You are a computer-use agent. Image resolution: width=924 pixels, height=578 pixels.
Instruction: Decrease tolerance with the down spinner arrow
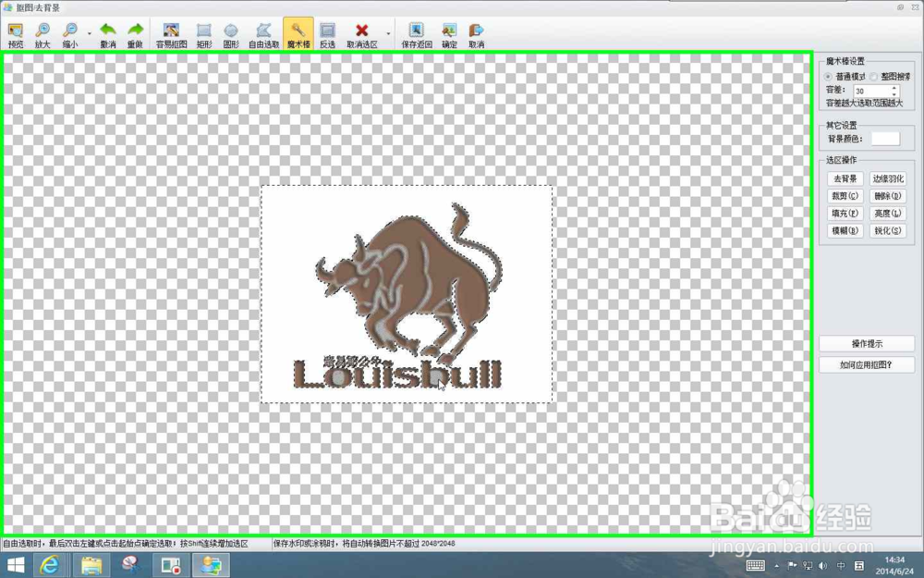tap(894, 94)
